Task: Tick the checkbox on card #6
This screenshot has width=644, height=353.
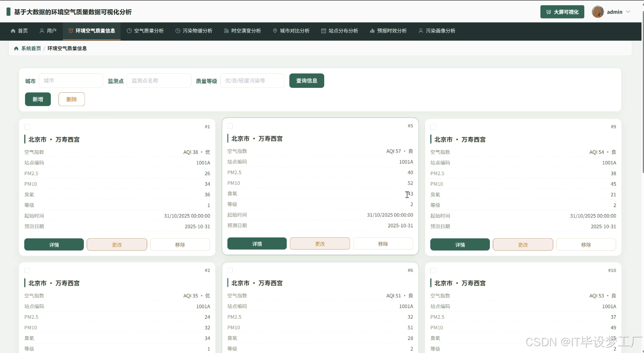Action: pos(230,270)
